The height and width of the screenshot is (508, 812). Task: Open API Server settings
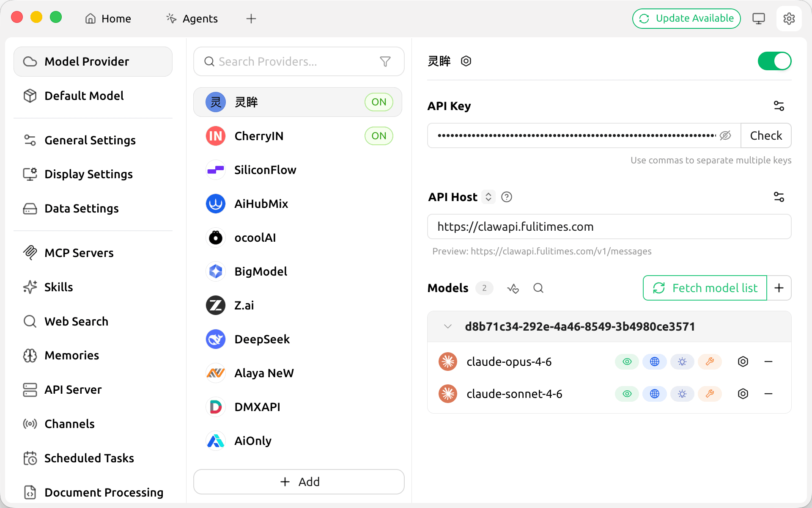coord(93,389)
